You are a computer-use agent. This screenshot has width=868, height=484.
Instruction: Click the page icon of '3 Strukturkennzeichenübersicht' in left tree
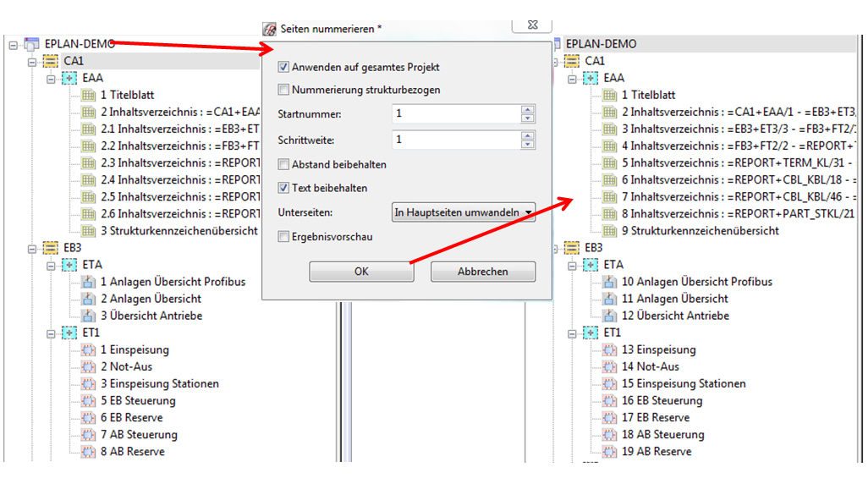coord(88,231)
